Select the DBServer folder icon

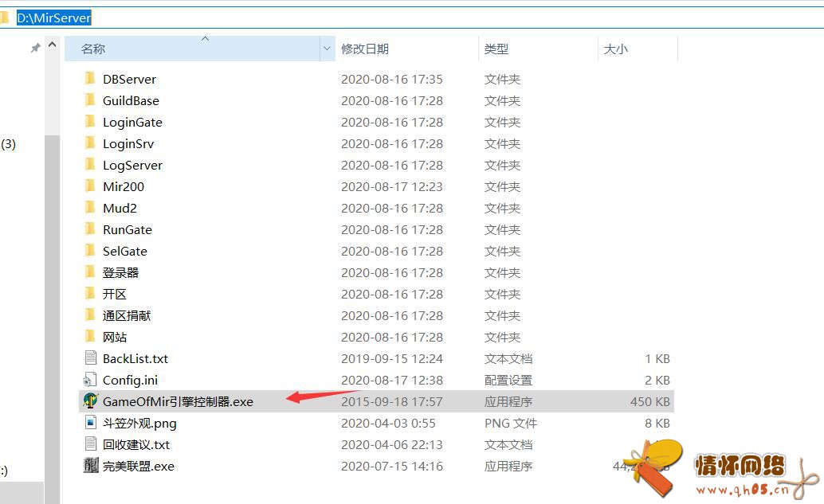point(90,79)
